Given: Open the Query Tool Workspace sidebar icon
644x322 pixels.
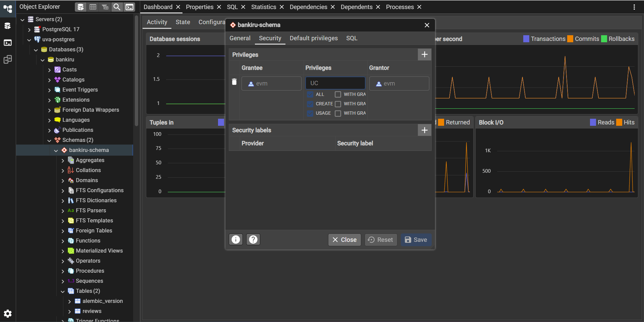Looking at the screenshot, I should pos(8,26).
